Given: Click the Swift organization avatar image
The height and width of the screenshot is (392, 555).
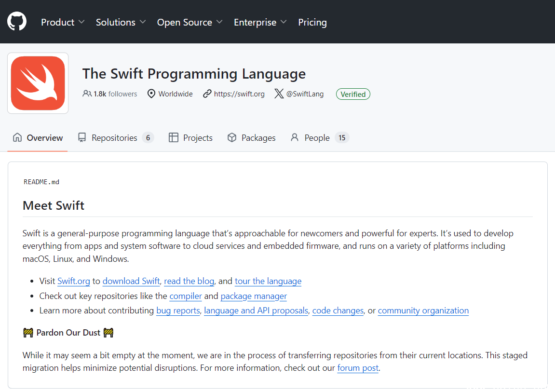Looking at the screenshot, I should [x=38, y=83].
